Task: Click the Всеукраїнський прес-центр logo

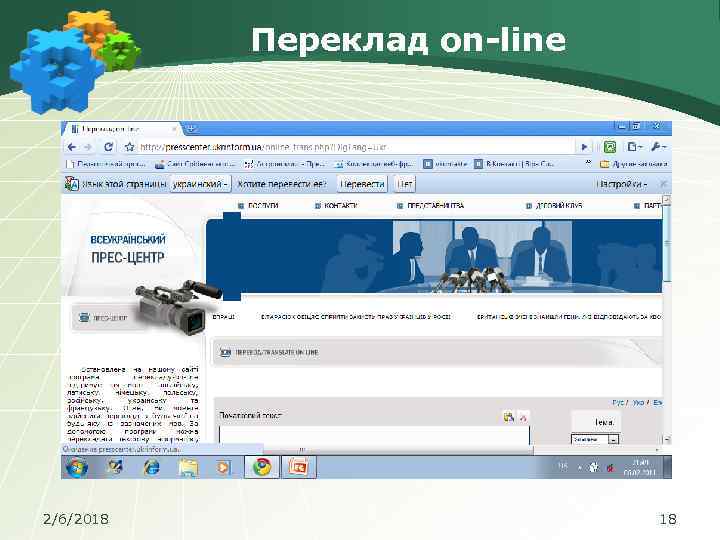Action: click(128, 248)
